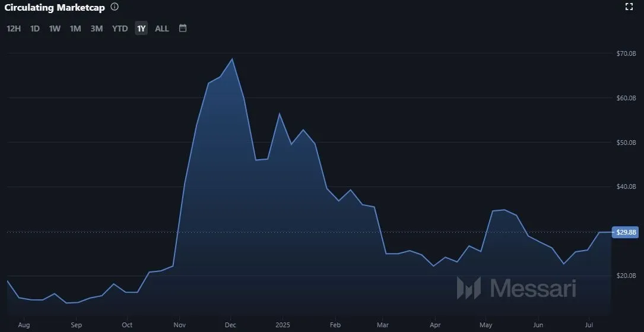
Task: Select the 1Y time range
Action: [141, 29]
